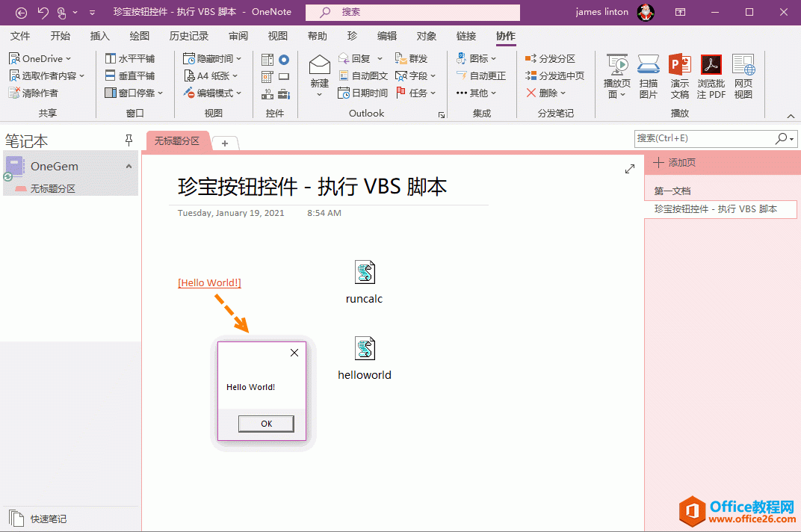This screenshot has width=801, height=532.
Task: Click the Back arrow in title bar
Action: (21, 12)
